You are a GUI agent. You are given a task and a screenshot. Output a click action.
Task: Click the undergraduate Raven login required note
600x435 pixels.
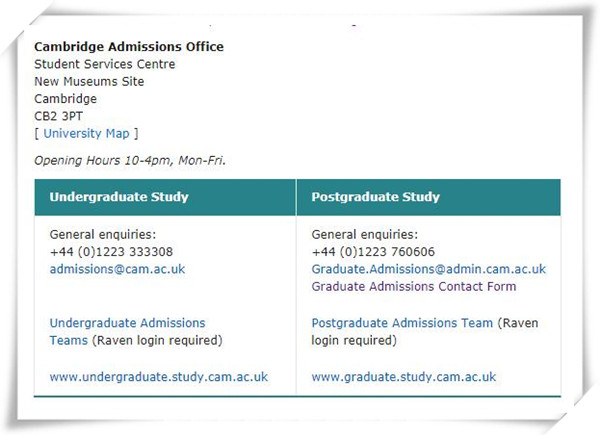click(157, 340)
